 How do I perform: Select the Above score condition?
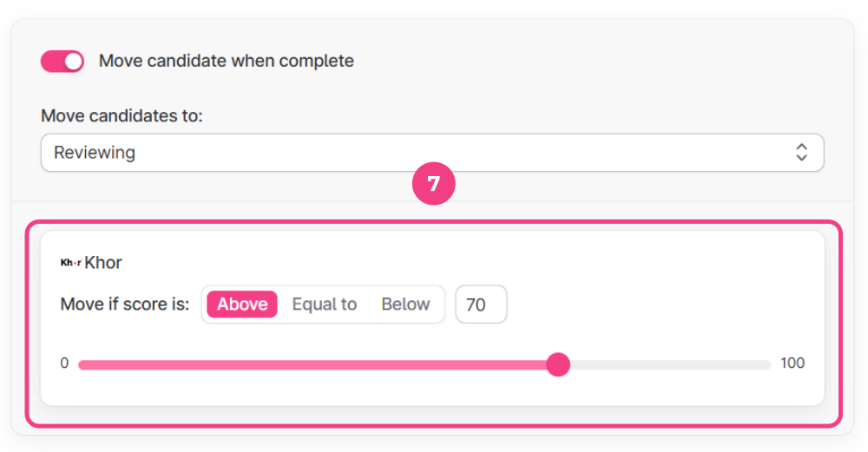[x=242, y=305]
